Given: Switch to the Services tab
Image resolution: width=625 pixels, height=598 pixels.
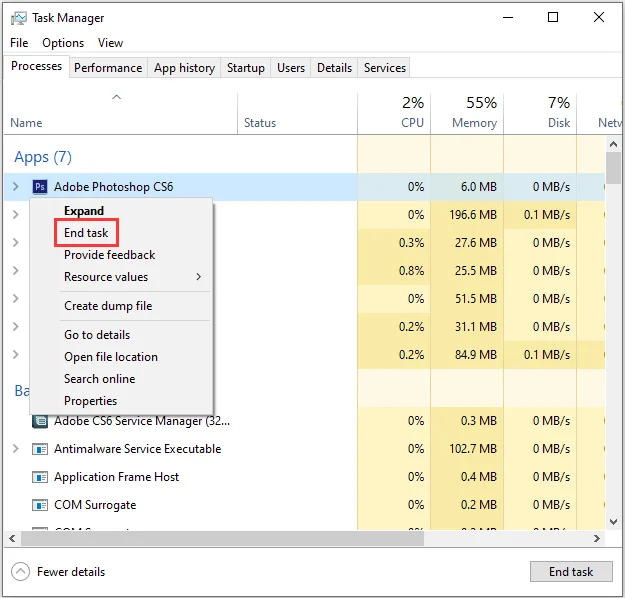Looking at the screenshot, I should pos(385,68).
